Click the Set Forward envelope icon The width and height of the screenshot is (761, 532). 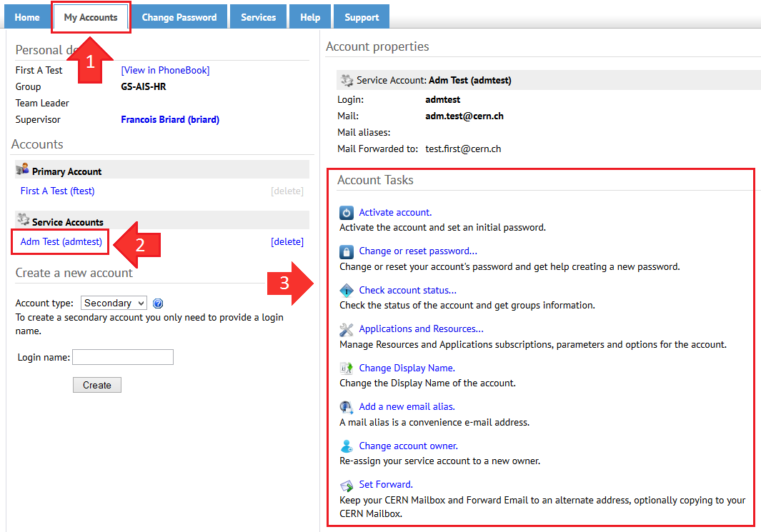point(347,484)
